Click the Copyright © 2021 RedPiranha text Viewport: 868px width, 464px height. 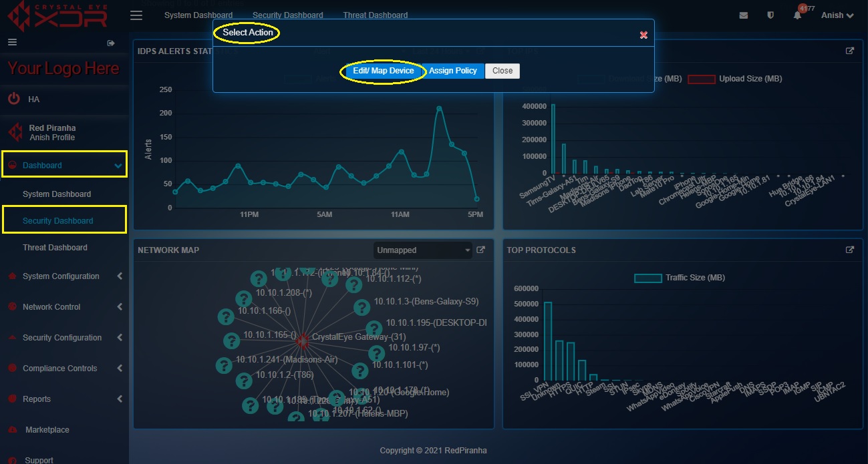pos(434,451)
